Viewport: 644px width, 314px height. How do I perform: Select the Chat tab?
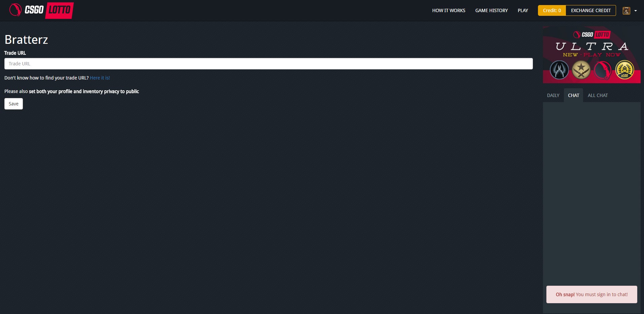pyautogui.click(x=573, y=95)
